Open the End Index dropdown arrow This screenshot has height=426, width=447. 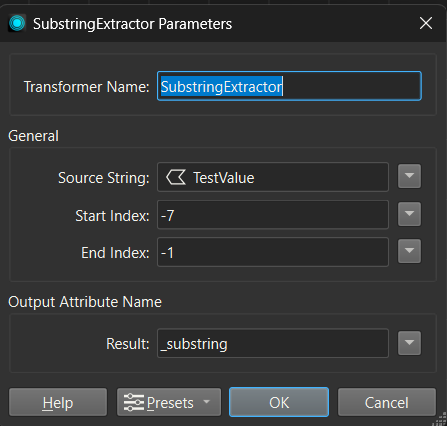(409, 251)
